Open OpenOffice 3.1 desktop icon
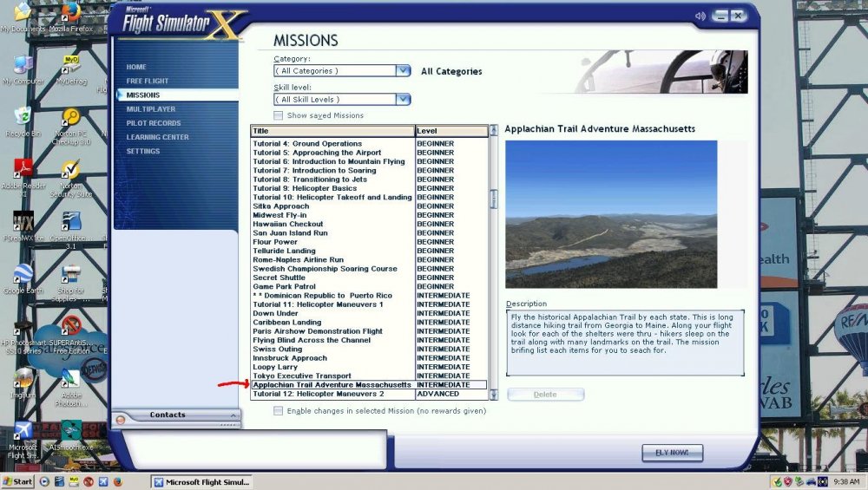This screenshot has width=868, height=490. (71, 230)
